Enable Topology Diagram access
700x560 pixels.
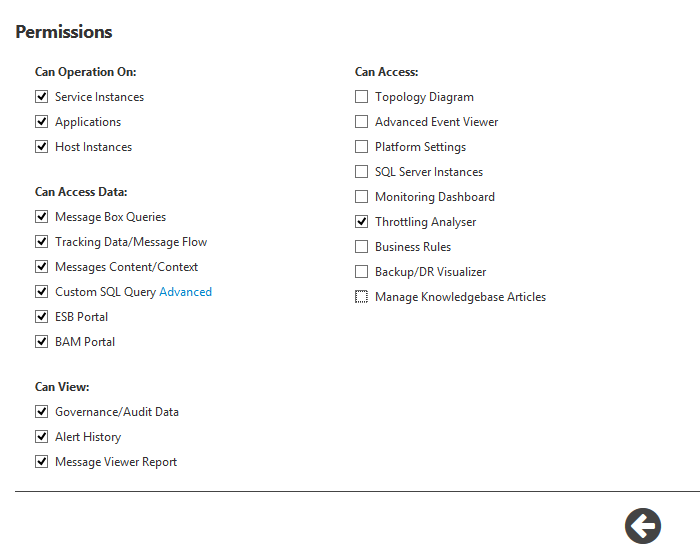tap(362, 97)
